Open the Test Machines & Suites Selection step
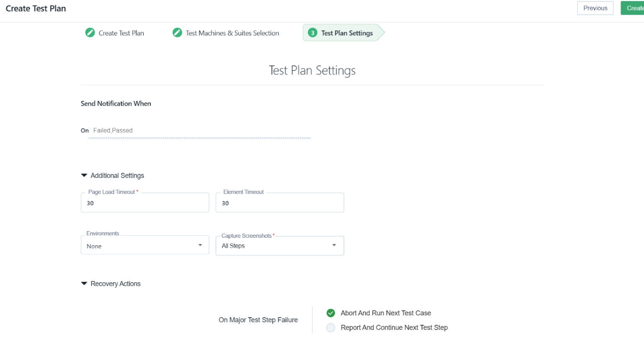Screen dimensions: 644x339 [233, 32]
